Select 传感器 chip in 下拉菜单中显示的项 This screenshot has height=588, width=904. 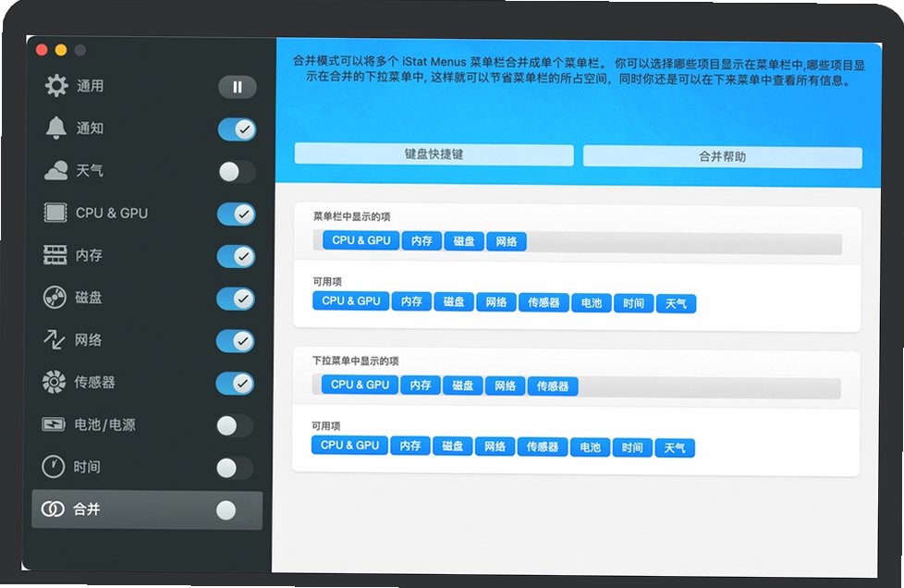coord(553,386)
